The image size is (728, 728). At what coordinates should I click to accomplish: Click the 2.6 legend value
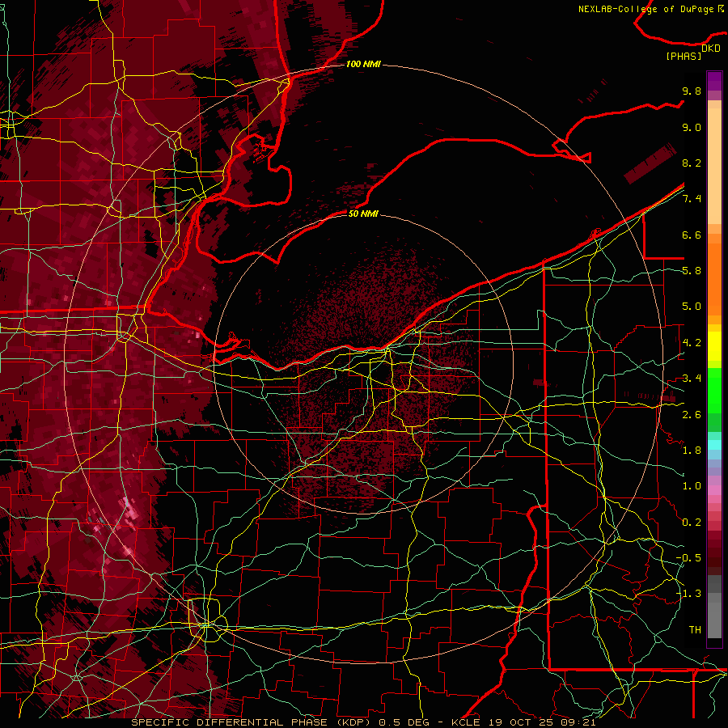pyautogui.click(x=692, y=415)
